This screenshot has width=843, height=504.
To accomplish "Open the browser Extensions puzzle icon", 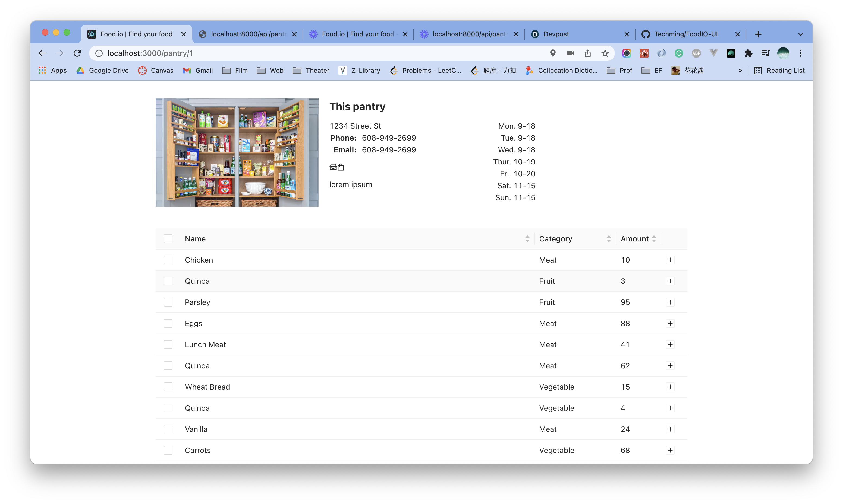I will click(748, 53).
